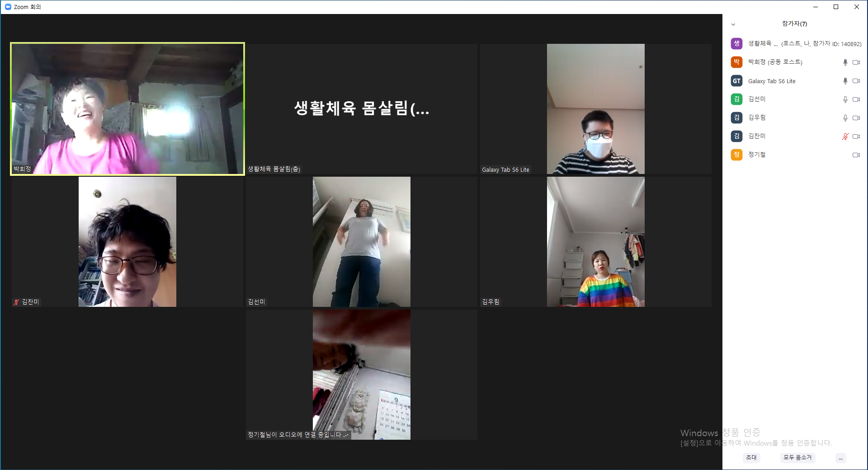
Task: Click the 김 avatar beside 김우림
Action: [x=736, y=117]
